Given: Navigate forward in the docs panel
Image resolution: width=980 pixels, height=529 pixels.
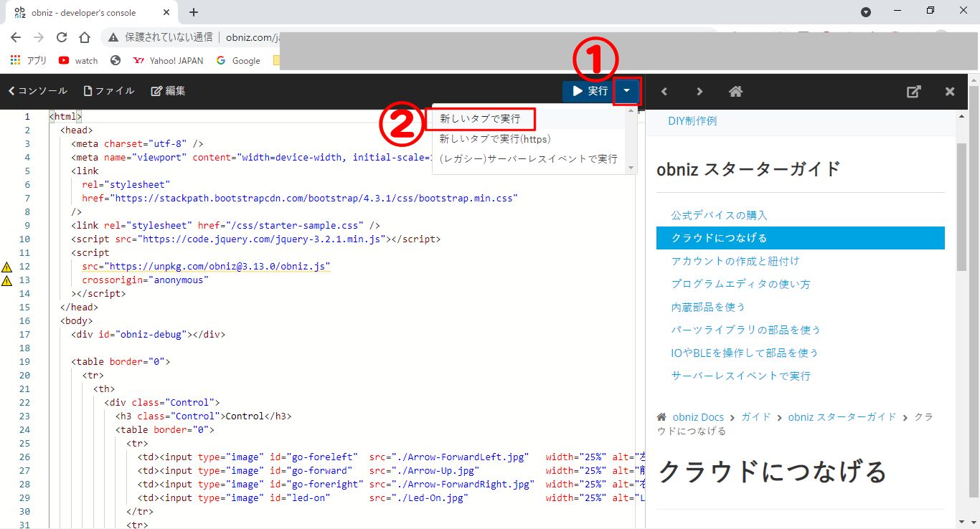Looking at the screenshot, I should (699, 91).
